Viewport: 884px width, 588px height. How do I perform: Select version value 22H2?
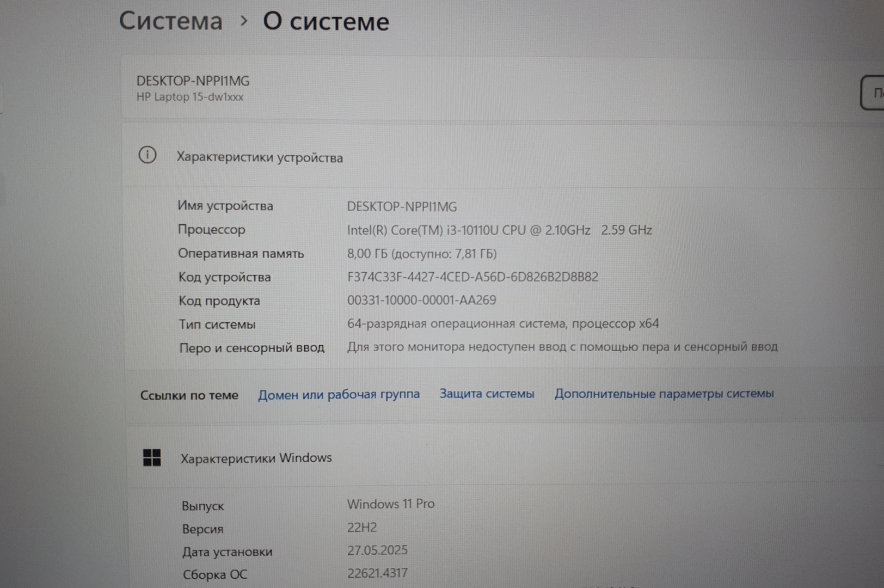pyautogui.click(x=362, y=528)
